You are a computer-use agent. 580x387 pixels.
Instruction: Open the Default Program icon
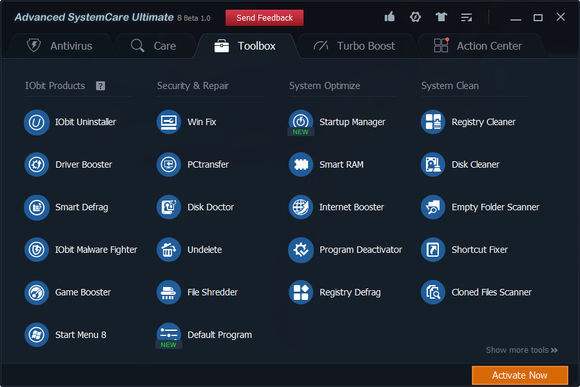[x=169, y=335]
